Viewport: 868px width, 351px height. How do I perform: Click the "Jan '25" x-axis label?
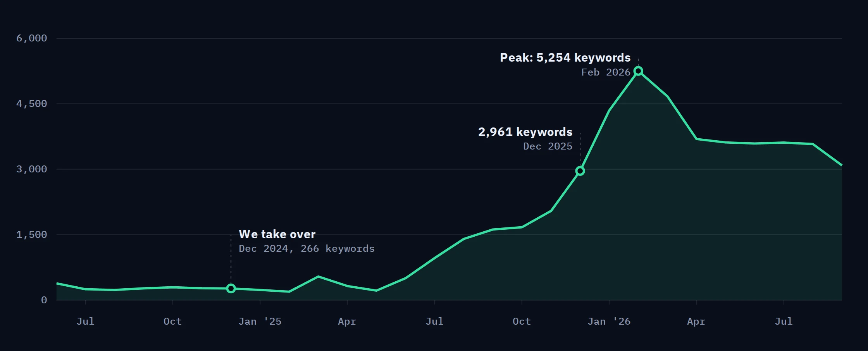point(260,322)
